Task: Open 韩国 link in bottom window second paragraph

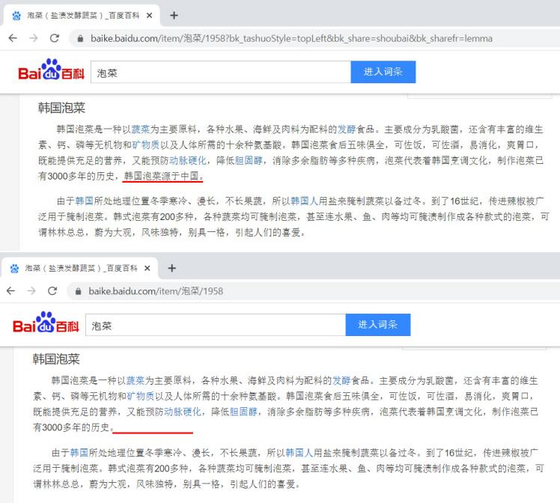Action: (x=79, y=453)
